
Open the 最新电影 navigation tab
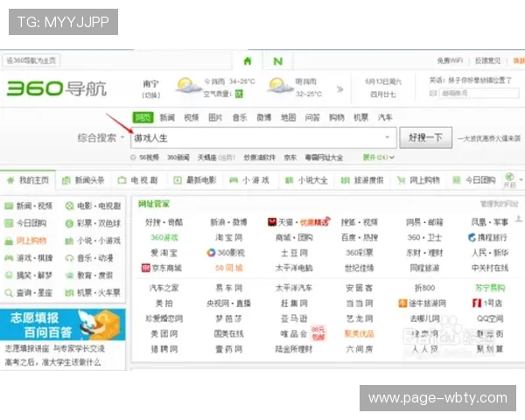point(195,180)
